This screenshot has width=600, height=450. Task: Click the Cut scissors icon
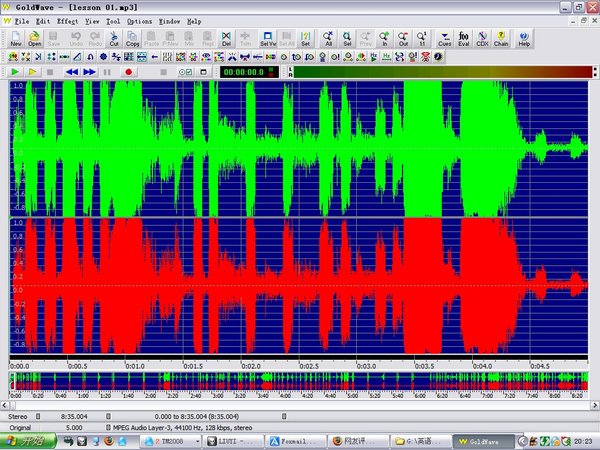[114, 39]
